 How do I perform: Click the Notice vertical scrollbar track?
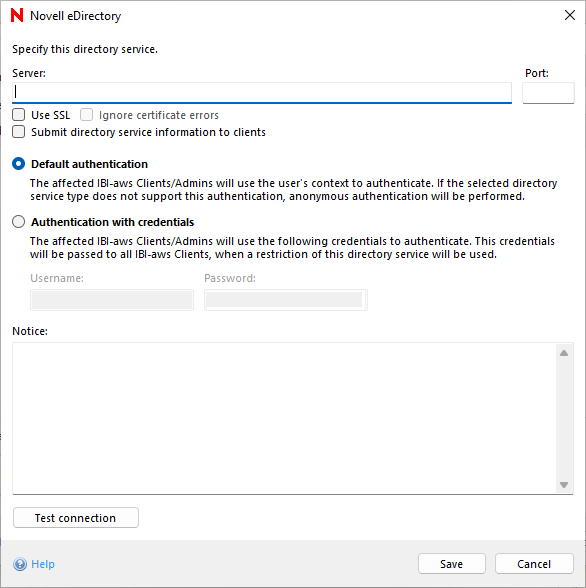(x=564, y=418)
